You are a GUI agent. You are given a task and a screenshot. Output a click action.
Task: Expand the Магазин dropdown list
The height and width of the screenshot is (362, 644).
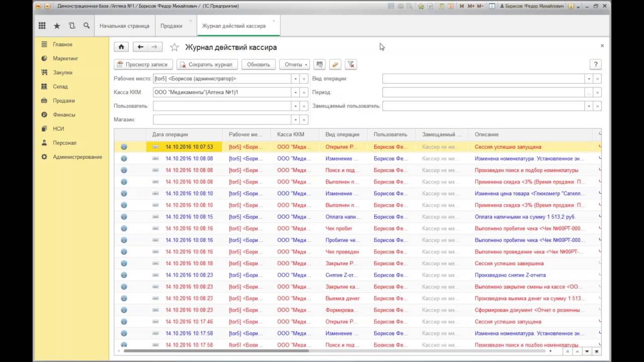pyautogui.click(x=295, y=120)
